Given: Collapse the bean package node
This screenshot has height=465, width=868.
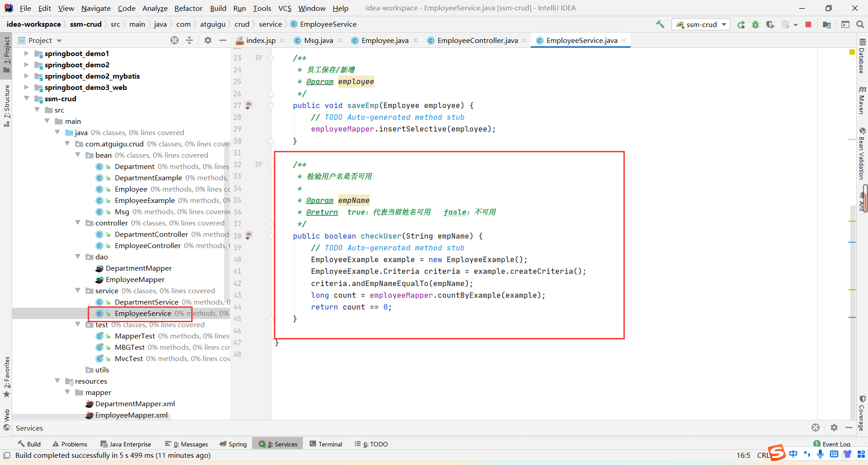Looking at the screenshot, I should point(77,155).
